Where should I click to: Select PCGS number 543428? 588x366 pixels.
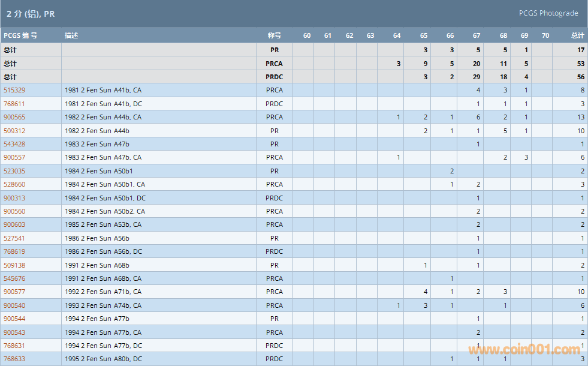[x=14, y=144]
